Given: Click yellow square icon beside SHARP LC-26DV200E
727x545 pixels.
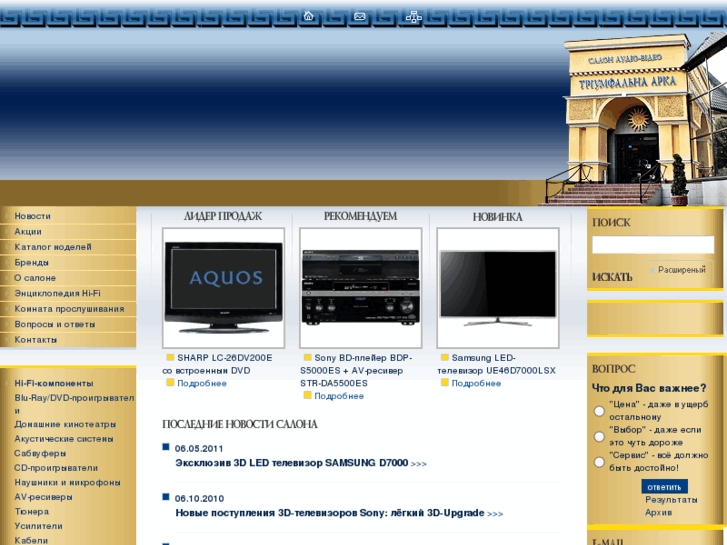Looking at the screenshot, I should [170, 357].
